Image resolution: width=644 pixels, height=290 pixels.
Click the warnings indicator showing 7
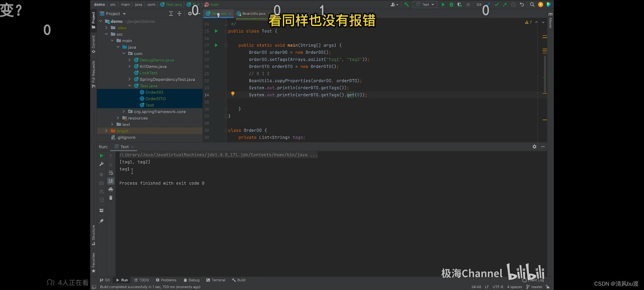(x=528, y=22)
